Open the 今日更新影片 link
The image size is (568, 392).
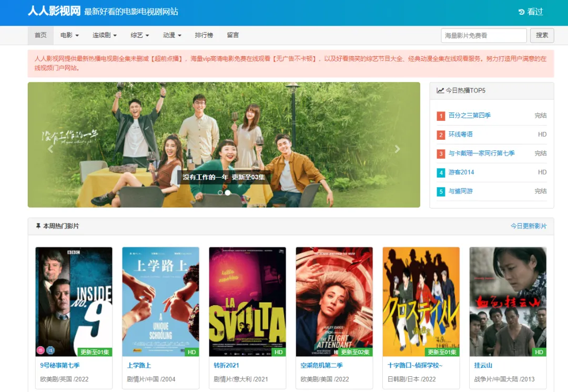[529, 226]
